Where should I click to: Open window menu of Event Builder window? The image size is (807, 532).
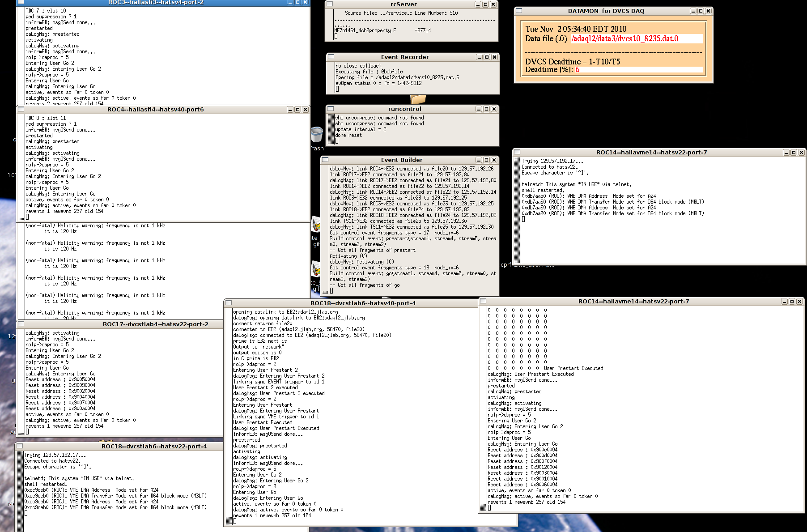pyautogui.click(x=325, y=160)
